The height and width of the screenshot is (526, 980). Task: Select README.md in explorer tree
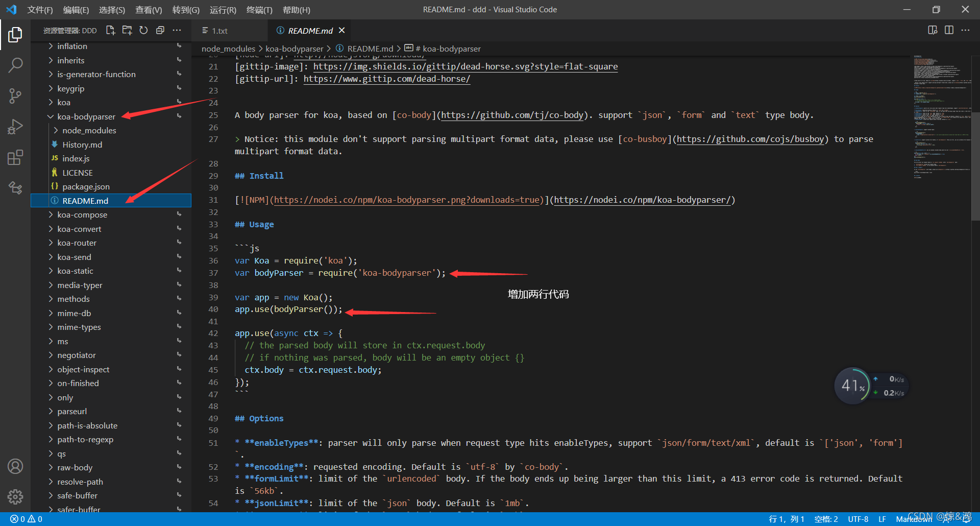click(x=111, y=201)
